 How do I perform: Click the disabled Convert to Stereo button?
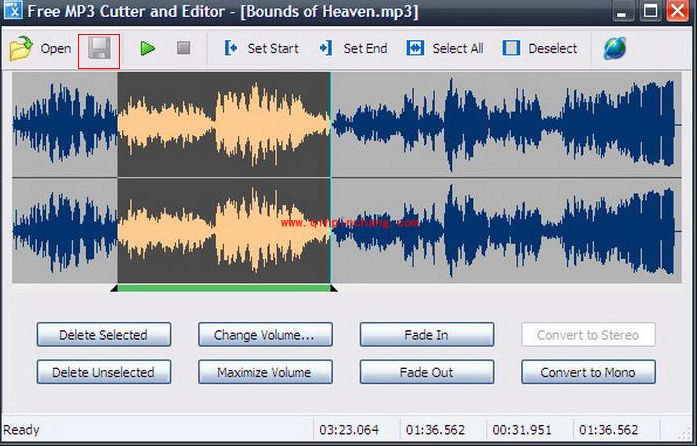click(588, 334)
